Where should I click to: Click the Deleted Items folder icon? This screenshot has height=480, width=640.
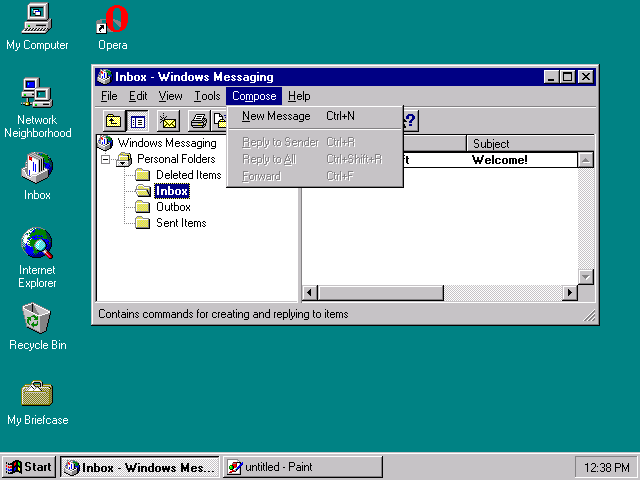click(142, 175)
